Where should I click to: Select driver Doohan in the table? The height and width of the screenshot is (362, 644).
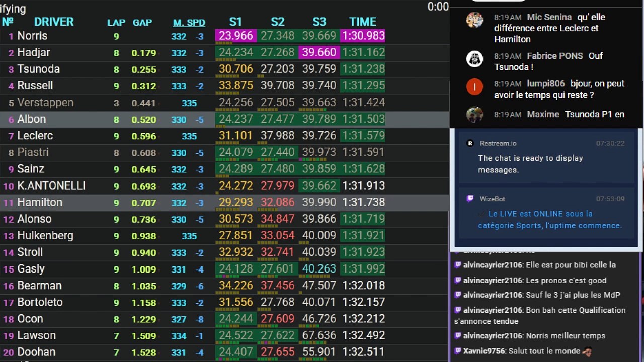coord(36,351)
